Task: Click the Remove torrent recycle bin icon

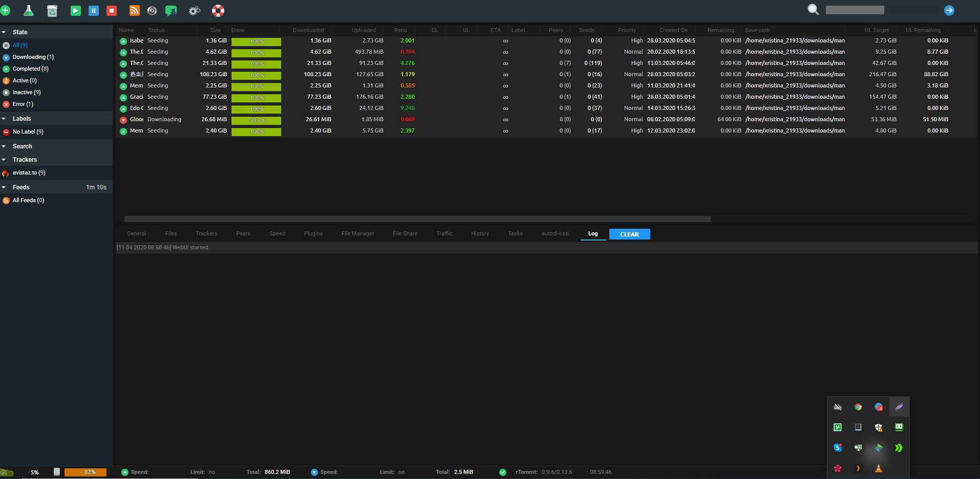Action: (x=52, y=11)
